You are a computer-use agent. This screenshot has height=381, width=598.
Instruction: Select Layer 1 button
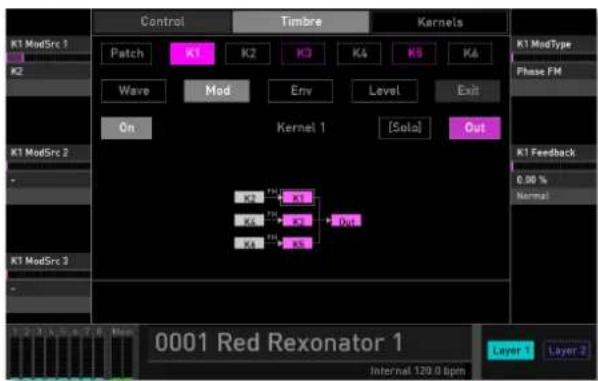510,351
